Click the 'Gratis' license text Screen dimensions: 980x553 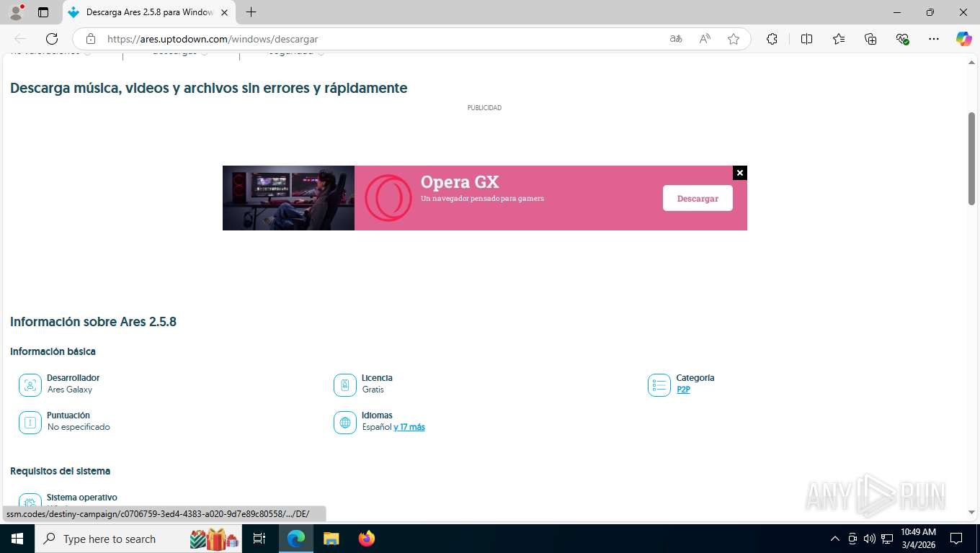click(x=373, y=390)
